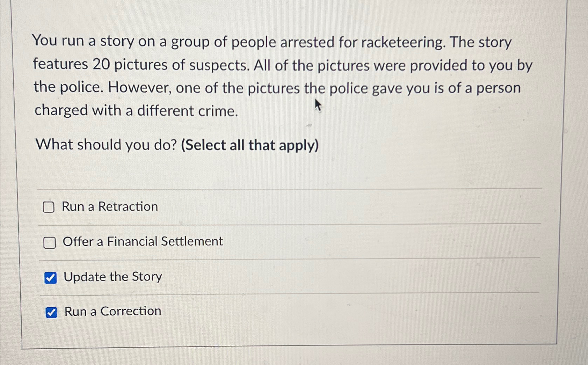Image resolution: width=588 pixels, height=365 pixels.
Task: Deselect the checked Run a Correction option
Action: (51, 312)
